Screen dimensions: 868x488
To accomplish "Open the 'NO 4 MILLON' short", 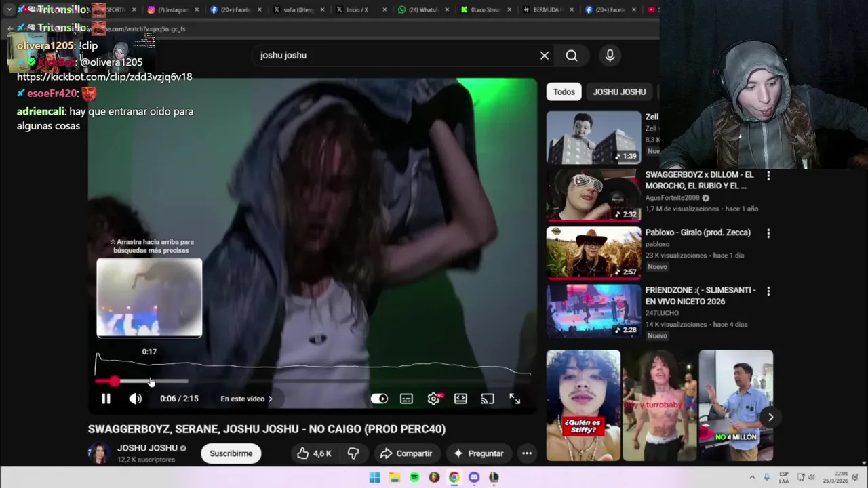I will [x=736, y=405].
